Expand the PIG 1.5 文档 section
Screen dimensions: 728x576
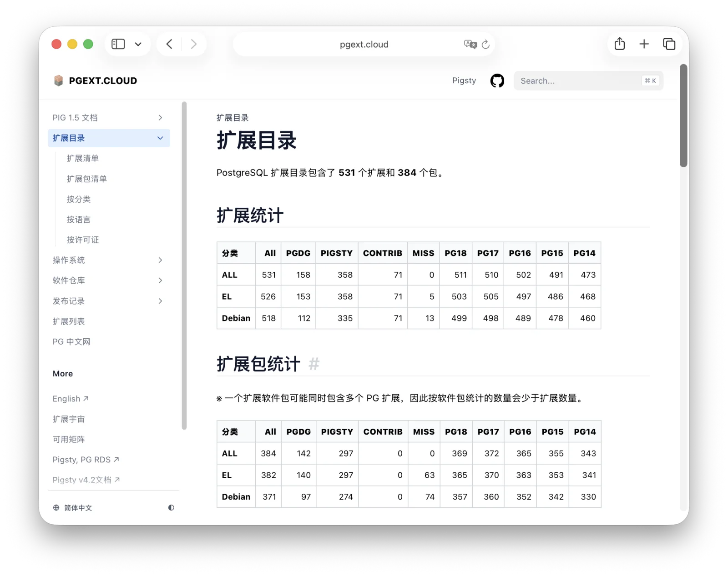click(x=109, y=118)
